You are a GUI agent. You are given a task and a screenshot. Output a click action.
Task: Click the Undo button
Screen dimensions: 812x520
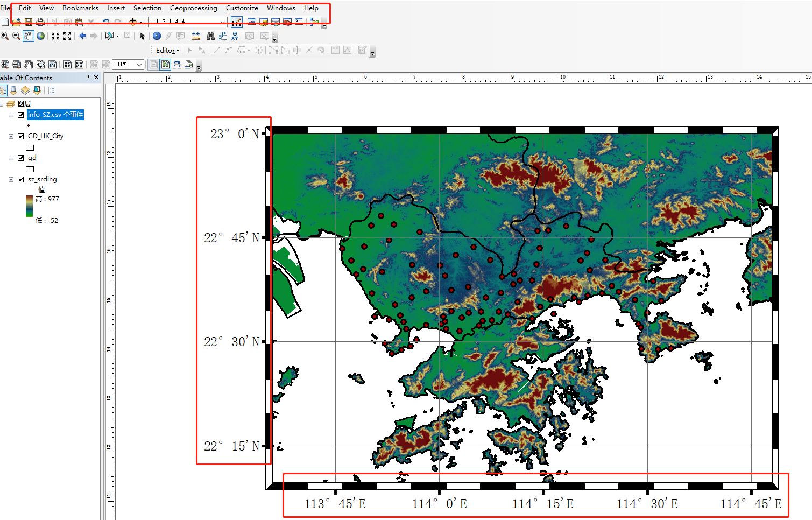click(x=106, y=22)
